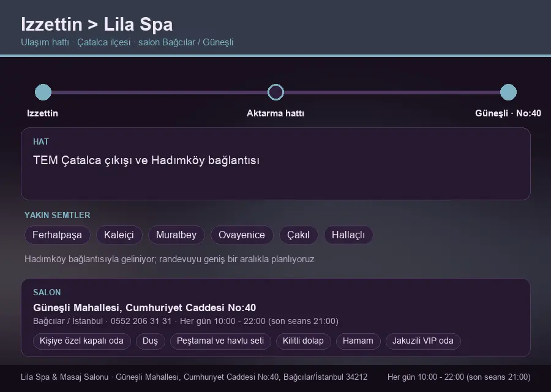Select the Çakıl neighborhood chip
The width and height of the screenshot is (551, 392).
[298, 235]
